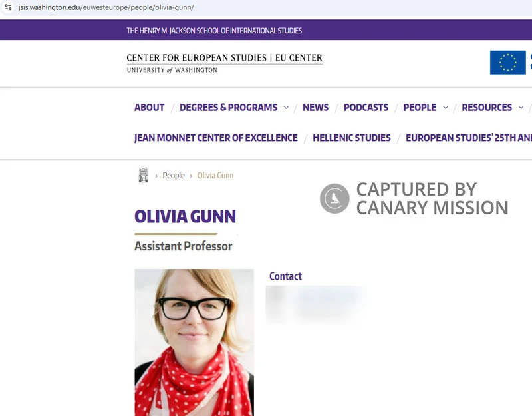Open Degrees & Programs menu item
The image size is (532, 416).
click(x=228, y=108)
